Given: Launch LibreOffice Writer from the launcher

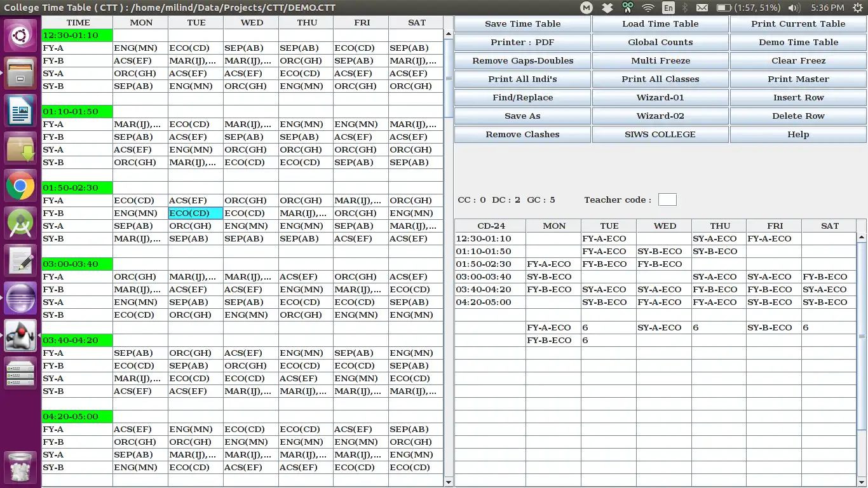Looking at the screenshot, I should [x=20, y=111].
